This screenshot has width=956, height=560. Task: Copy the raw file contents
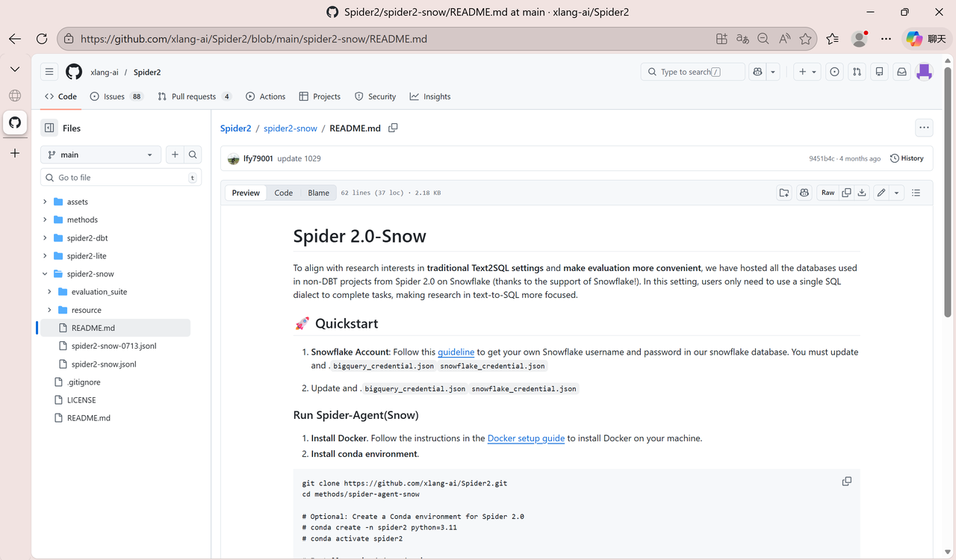pyautogui.click(x=846, y=193)
